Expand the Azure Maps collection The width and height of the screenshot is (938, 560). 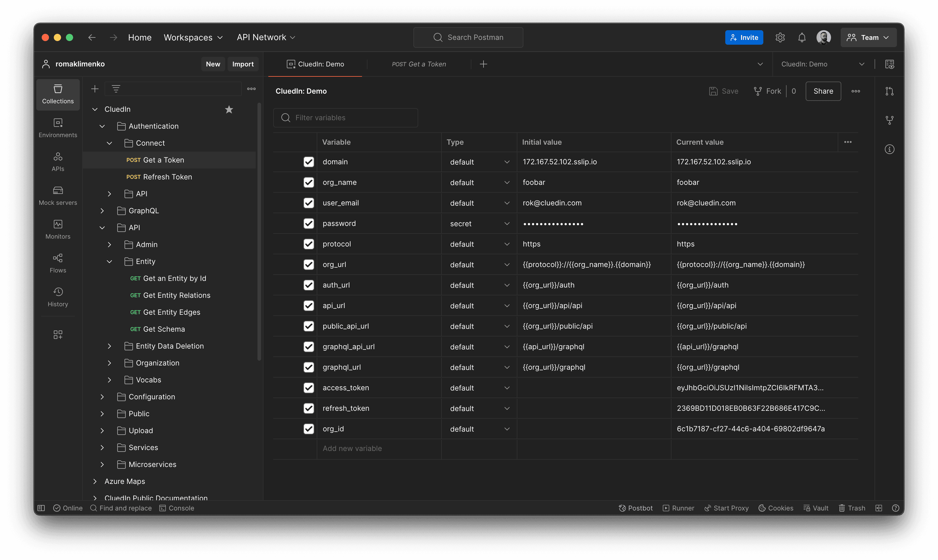point(95,481)
